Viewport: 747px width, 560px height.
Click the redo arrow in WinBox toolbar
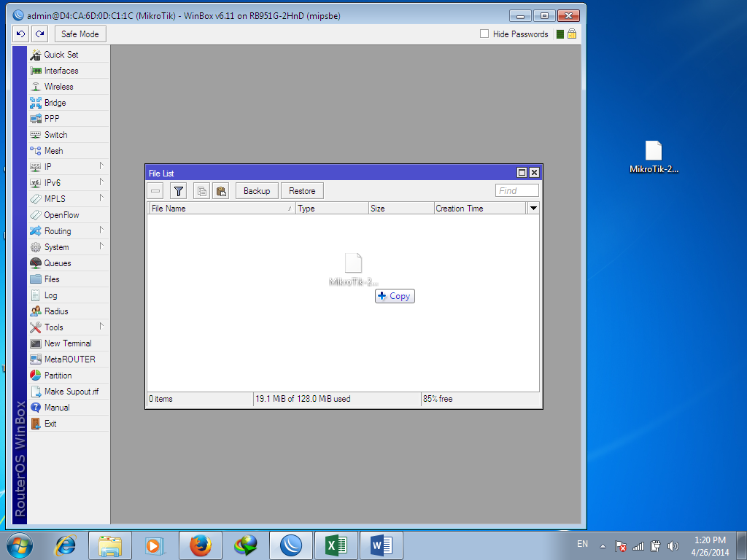click(x=40, y=34)
